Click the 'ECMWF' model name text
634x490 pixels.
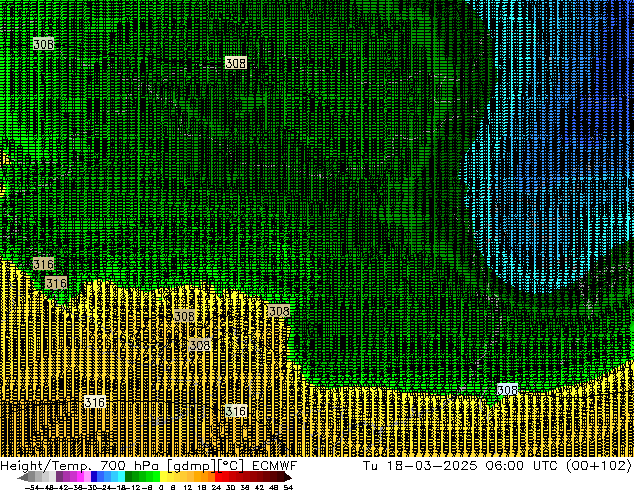click(275, 465)
